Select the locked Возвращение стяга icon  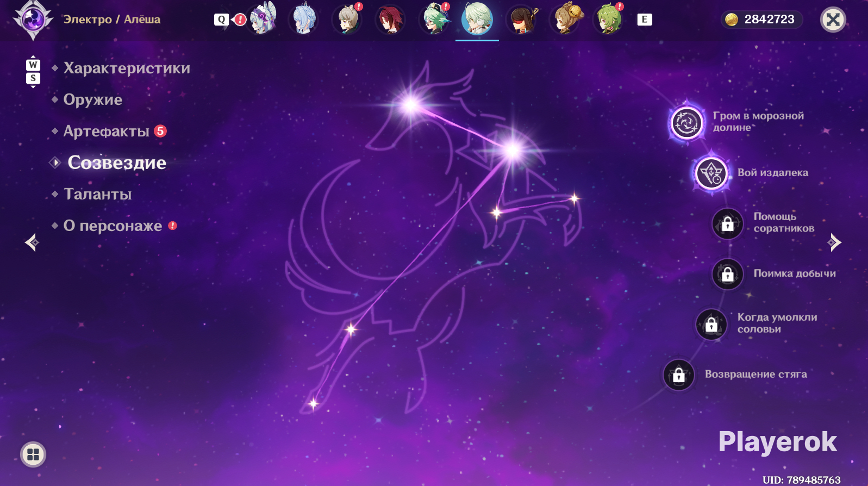tap(679, 375)
